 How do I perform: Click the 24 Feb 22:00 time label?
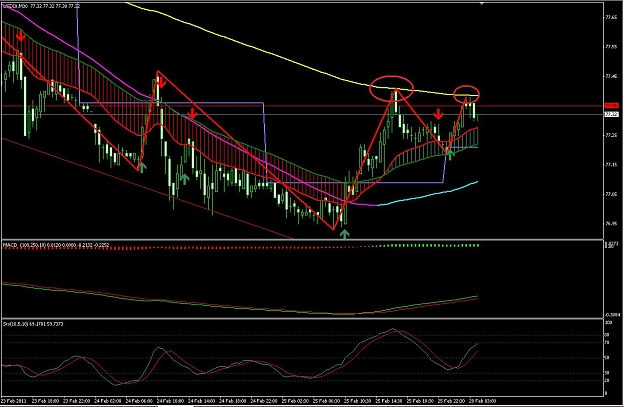pyautogui.click(x=264, y=401)
